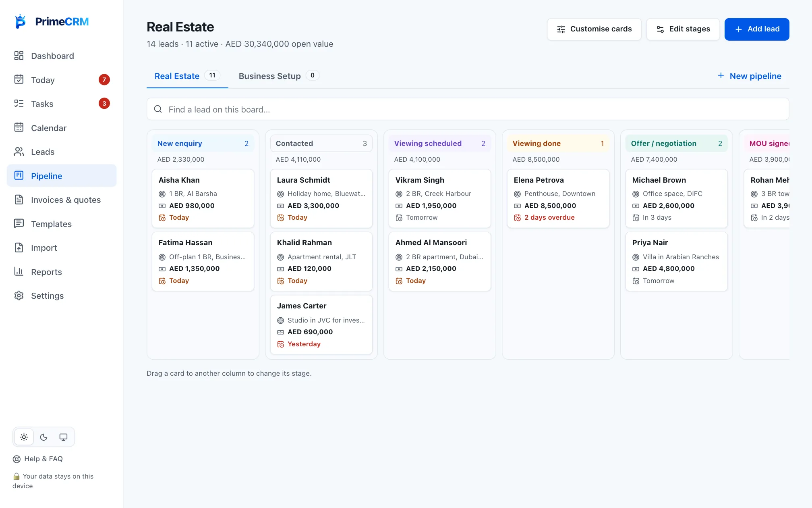
Task: Click the Customise cards button
Action: click(594, 29)
